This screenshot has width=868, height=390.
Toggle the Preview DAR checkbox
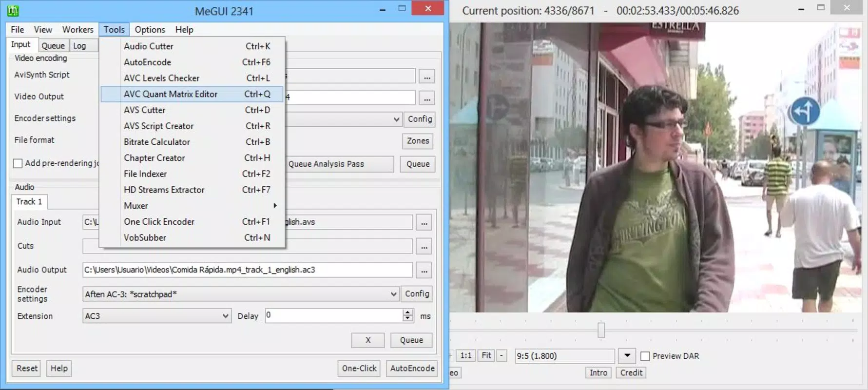645,356
